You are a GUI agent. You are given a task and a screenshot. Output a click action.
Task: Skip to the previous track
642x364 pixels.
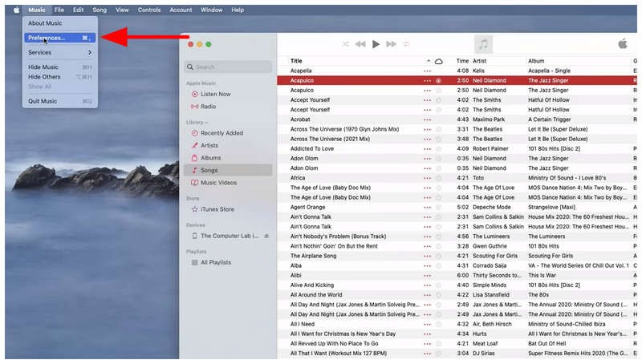tap(360, 44)
